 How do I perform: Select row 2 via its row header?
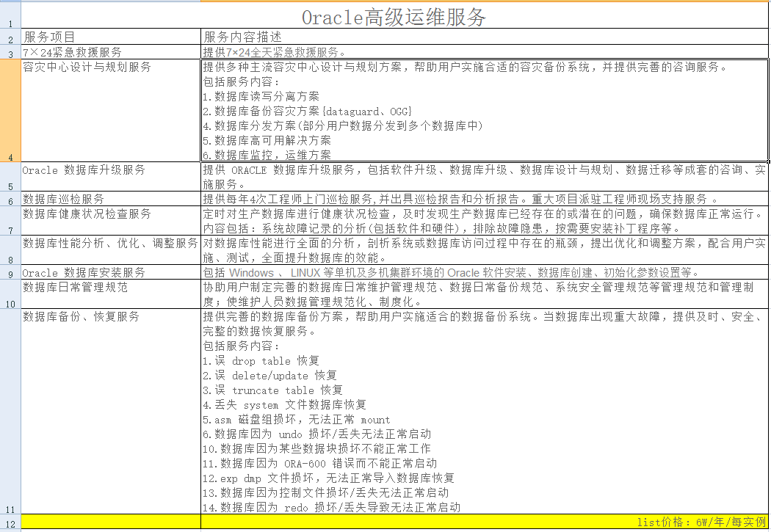click(x=10, y=37)
